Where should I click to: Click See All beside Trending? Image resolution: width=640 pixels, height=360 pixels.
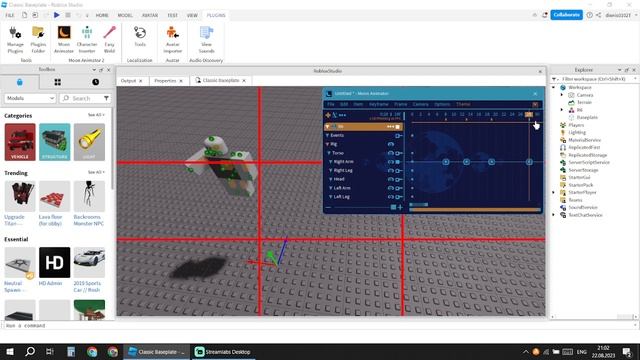(96, 172)
